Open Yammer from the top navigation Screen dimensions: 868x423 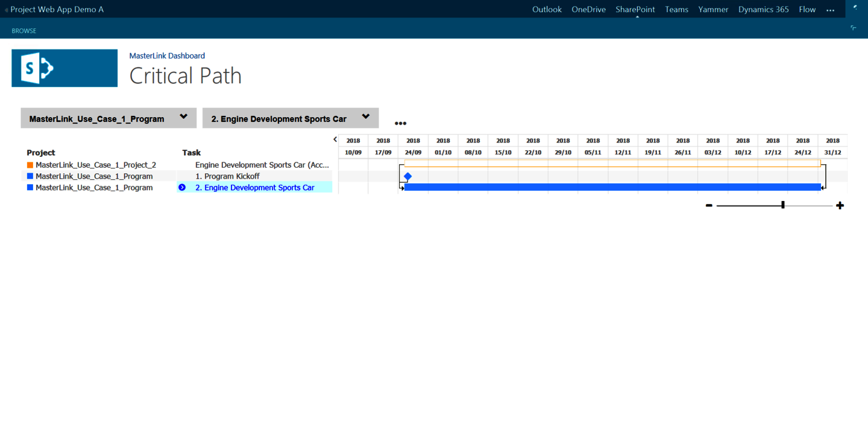(713, 10)
